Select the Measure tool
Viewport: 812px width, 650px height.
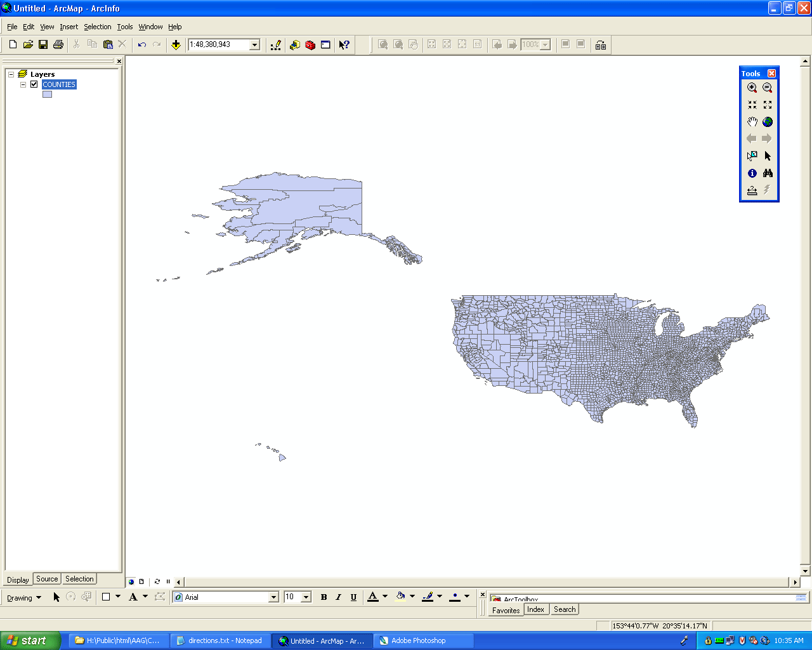(x=752, y=190)
